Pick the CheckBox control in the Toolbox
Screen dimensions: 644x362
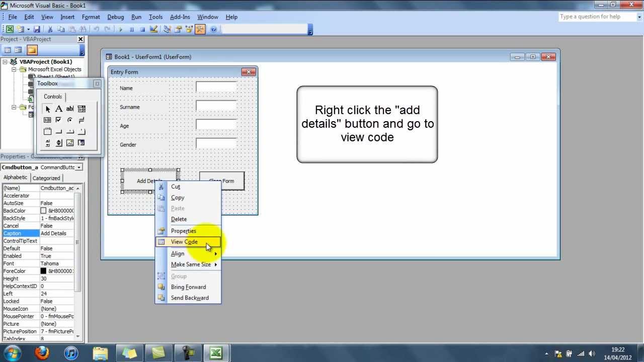59,120
